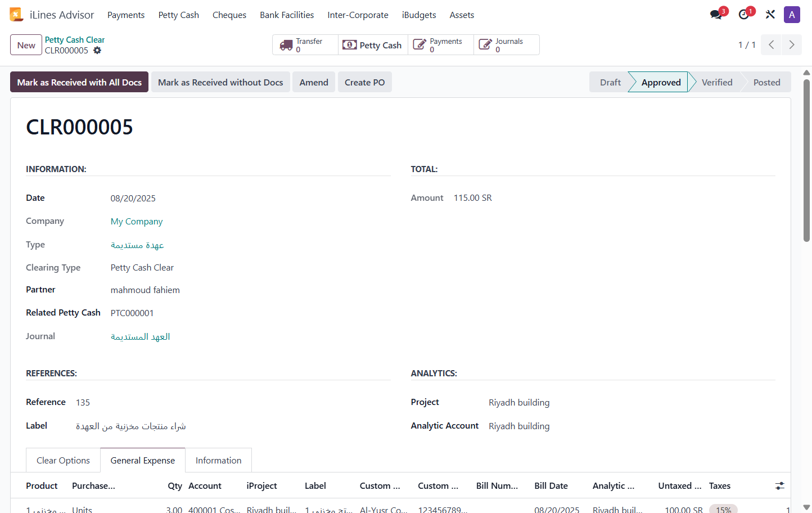The image size is (812, 513).
Task: Open the Payments smart button
Action: [x=441, y=45]
